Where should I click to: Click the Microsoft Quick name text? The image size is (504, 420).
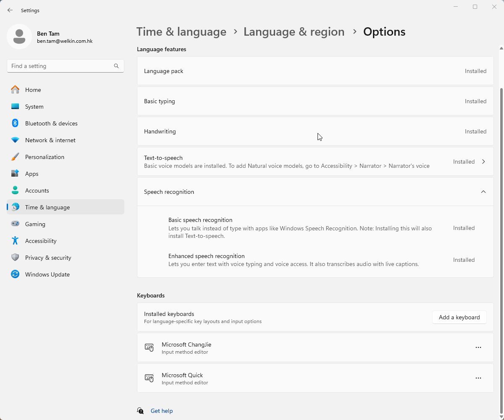[182, 375]
